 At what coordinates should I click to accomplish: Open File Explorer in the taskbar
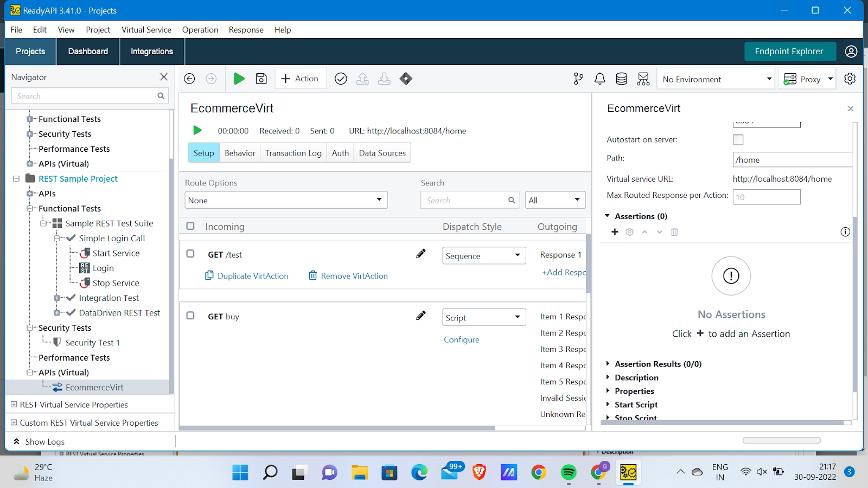click(x=359, y=473)
